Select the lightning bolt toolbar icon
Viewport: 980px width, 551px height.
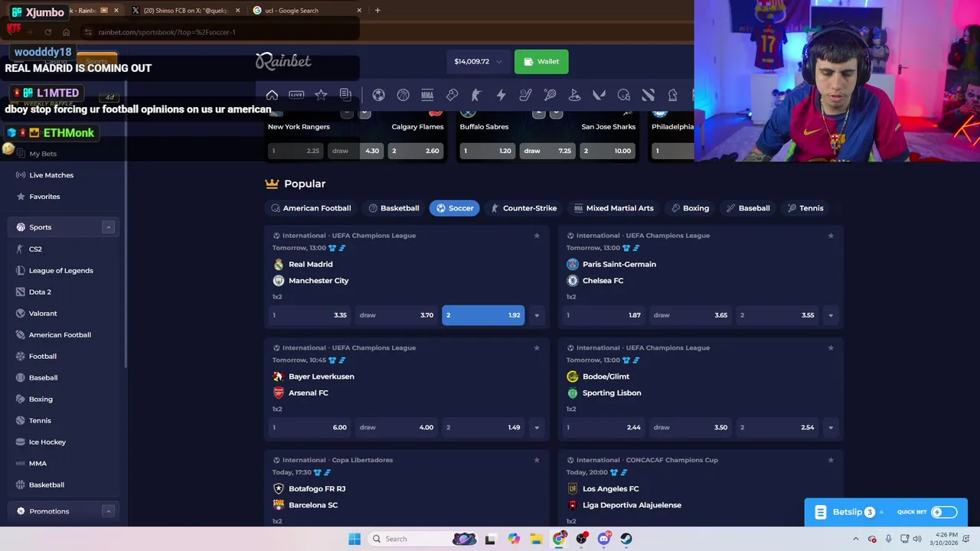tap(501, 95)
